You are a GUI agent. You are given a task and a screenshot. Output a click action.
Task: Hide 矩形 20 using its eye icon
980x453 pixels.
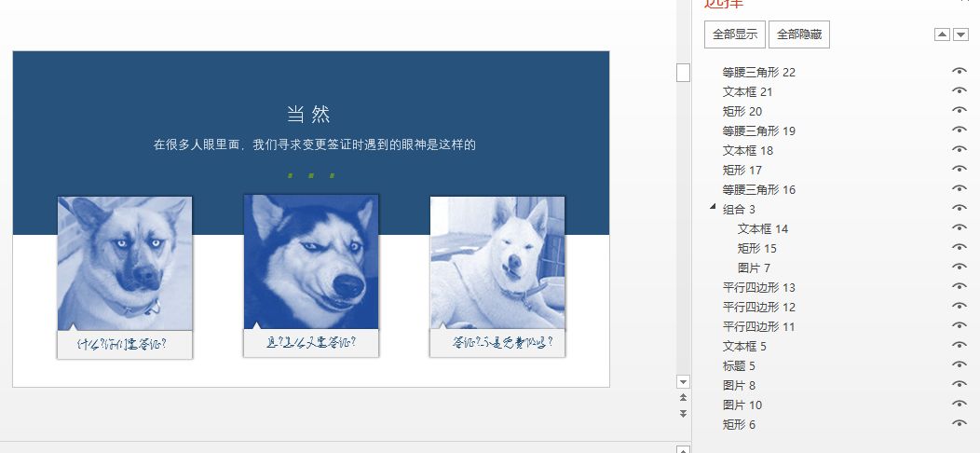pyautogui.click(x=959, y=110)
